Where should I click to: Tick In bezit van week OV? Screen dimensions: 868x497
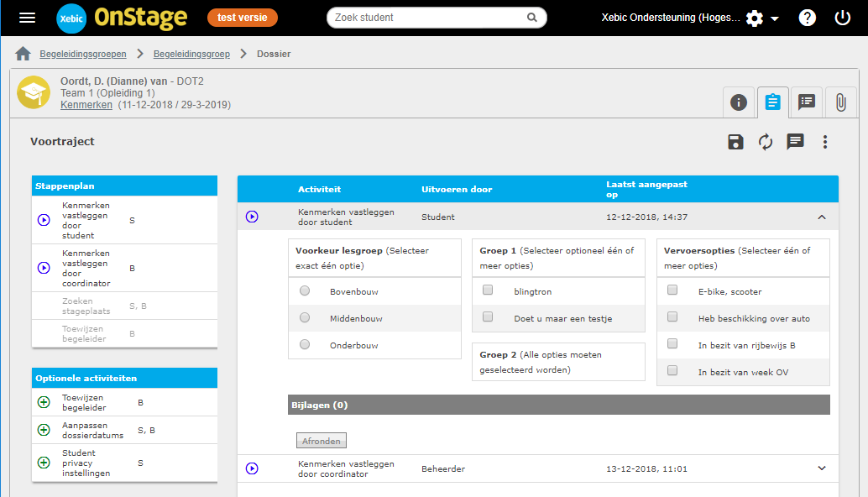point(672,370)
